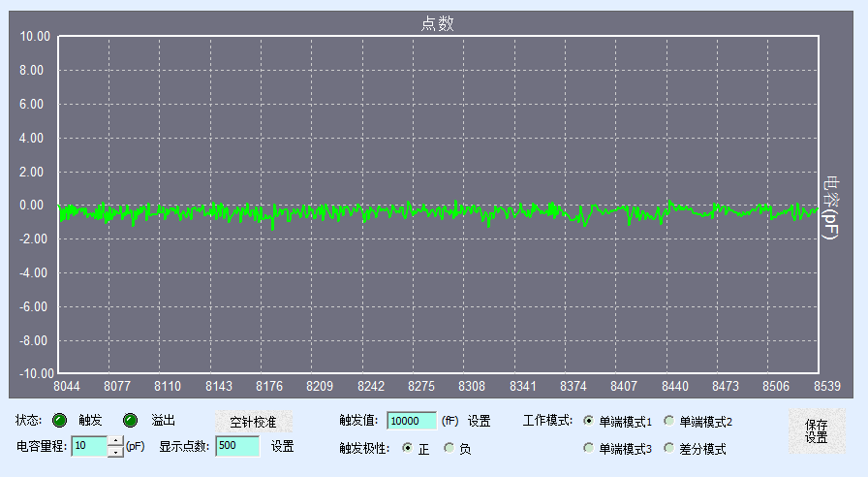Screen dimensions: 868x477
Task: Click the 点数 chart title
Action: click(x=438, y=23)
